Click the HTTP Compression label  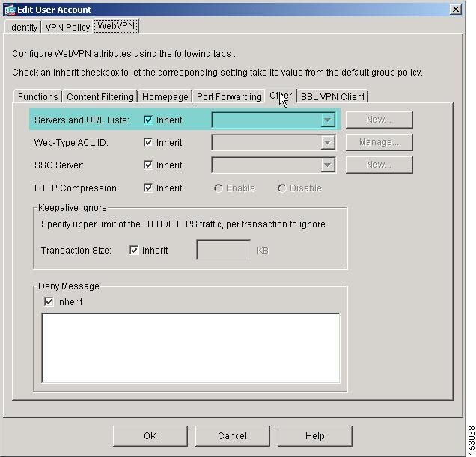tap(76, 188)
